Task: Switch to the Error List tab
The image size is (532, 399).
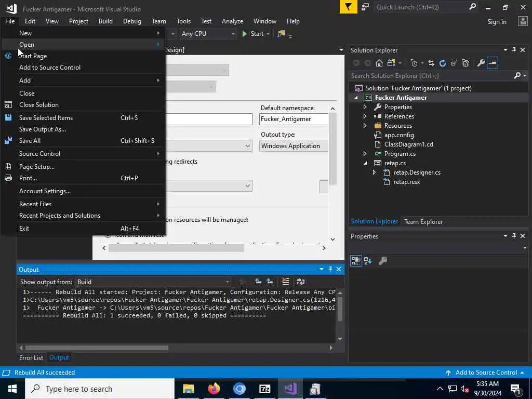Action: pos(31,357)
